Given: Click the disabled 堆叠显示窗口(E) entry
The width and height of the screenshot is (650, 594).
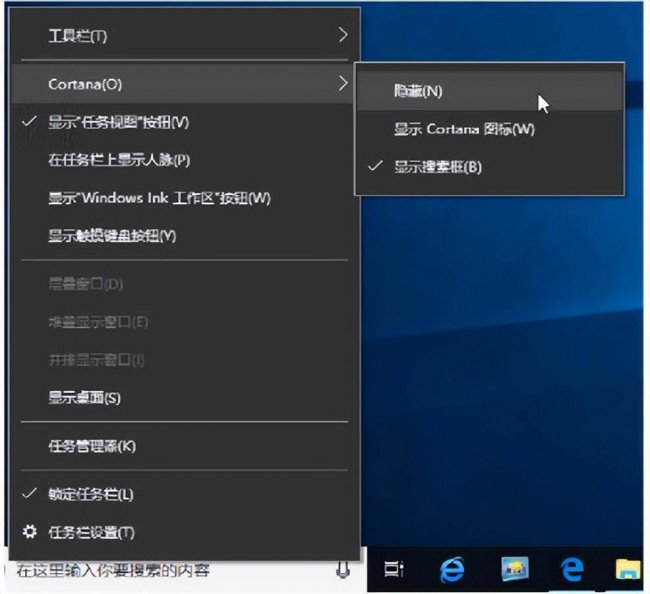Looking at the screenshot, I should click(x=185, y=322).
